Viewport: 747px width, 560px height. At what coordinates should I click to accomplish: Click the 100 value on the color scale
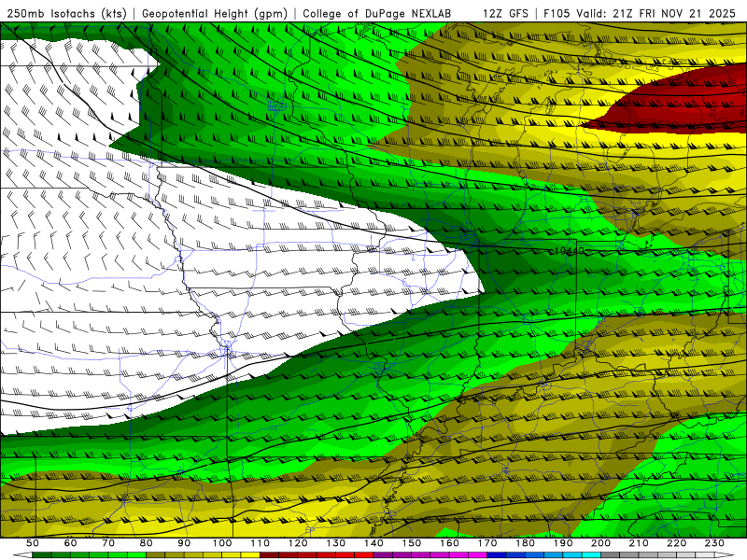point(222,543)
